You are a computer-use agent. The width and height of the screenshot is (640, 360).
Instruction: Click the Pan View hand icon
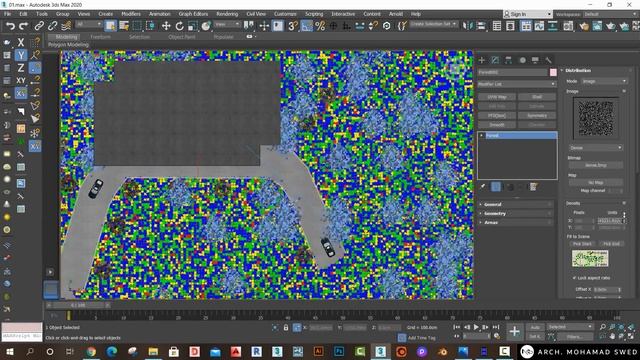[612, 336]
